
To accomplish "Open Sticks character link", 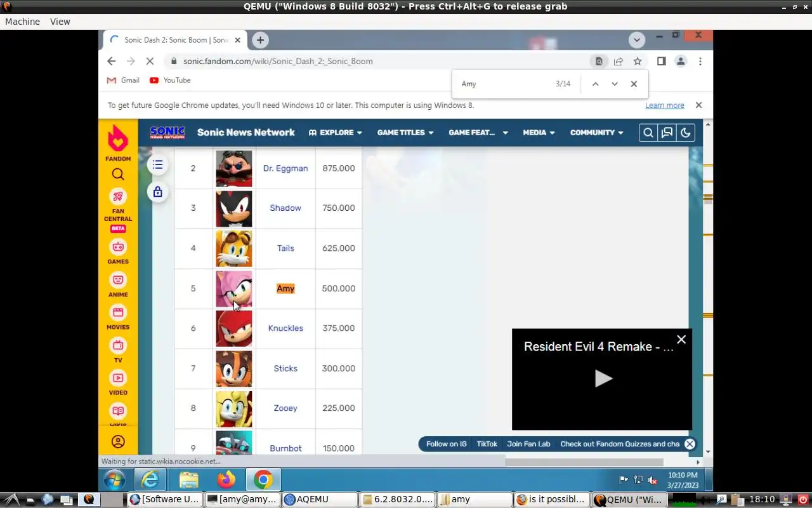I will 285,368.
